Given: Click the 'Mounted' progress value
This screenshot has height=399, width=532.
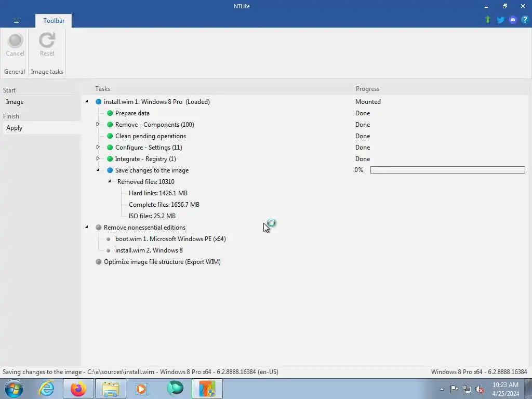Looking at the screenshot, I should tap(368, 102).
